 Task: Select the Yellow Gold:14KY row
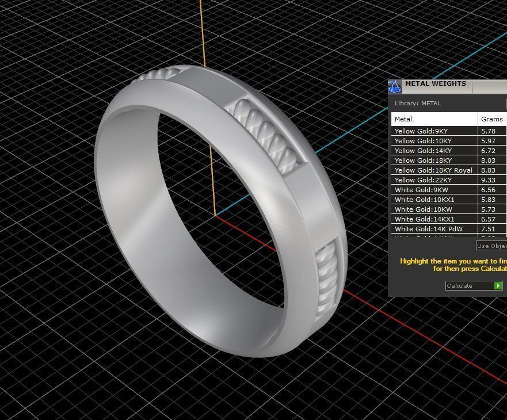click(449, 150)
